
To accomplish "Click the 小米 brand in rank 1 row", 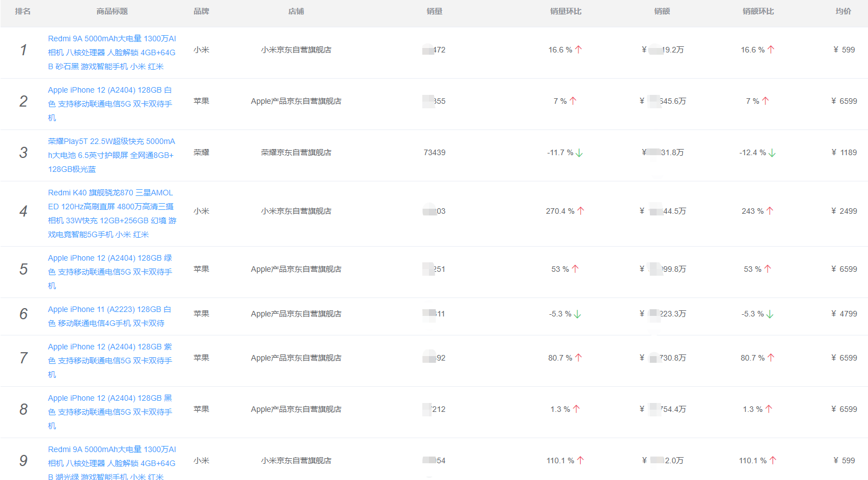I will 201,50.
